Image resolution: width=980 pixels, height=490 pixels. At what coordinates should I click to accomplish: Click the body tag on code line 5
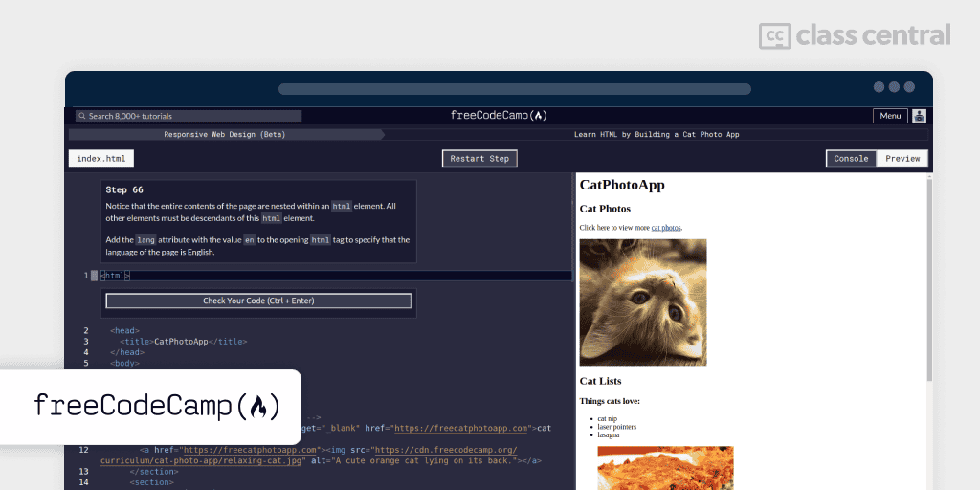(x=125, y=363)
